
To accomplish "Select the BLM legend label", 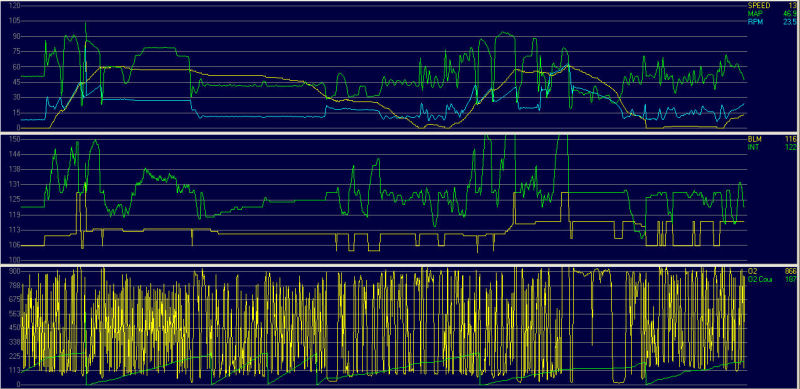I will click(754, 138).
